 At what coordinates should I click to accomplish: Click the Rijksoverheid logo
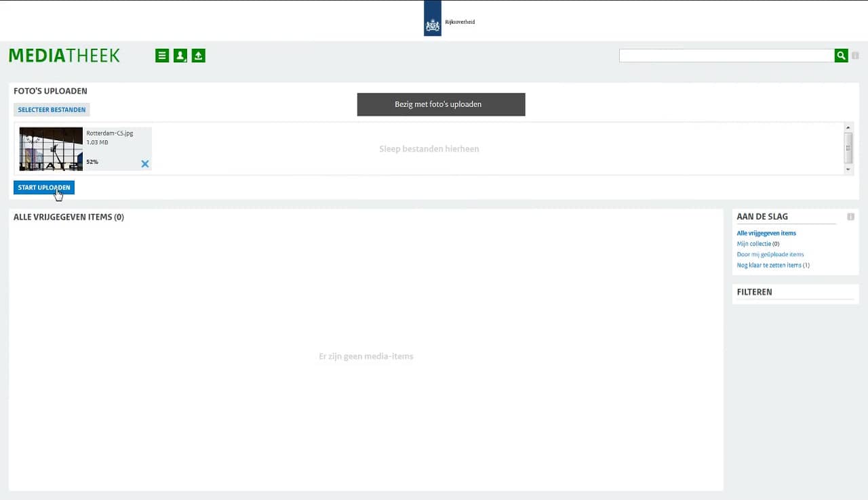coord(433,19)
